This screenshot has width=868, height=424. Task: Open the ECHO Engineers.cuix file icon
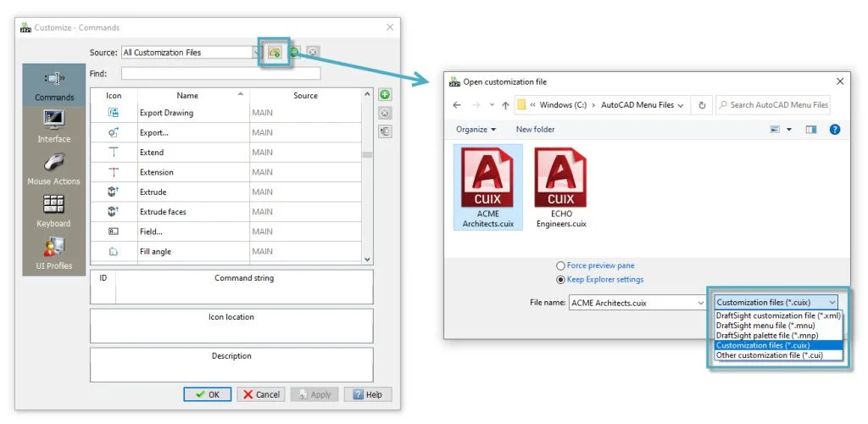point(560,188)
